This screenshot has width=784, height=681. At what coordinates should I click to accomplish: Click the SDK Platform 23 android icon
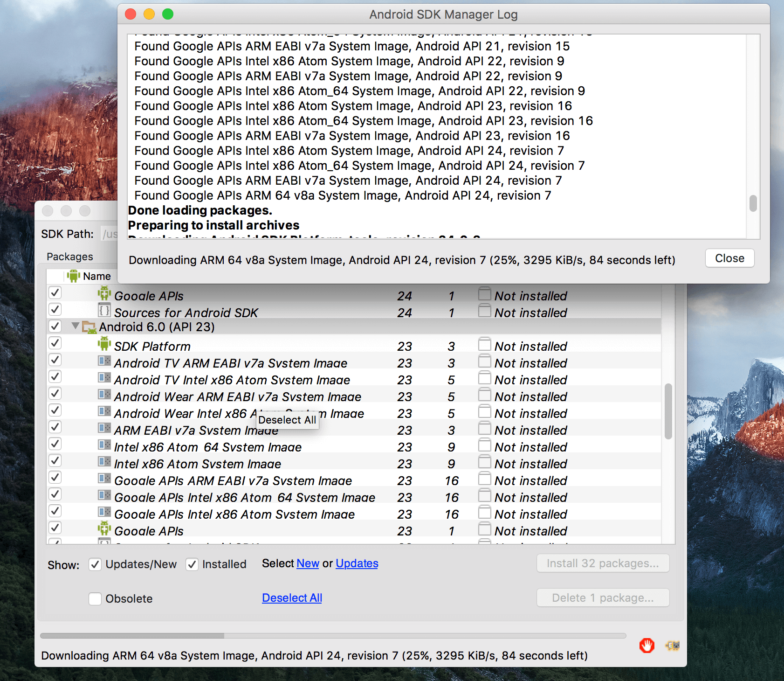point(104,344)
